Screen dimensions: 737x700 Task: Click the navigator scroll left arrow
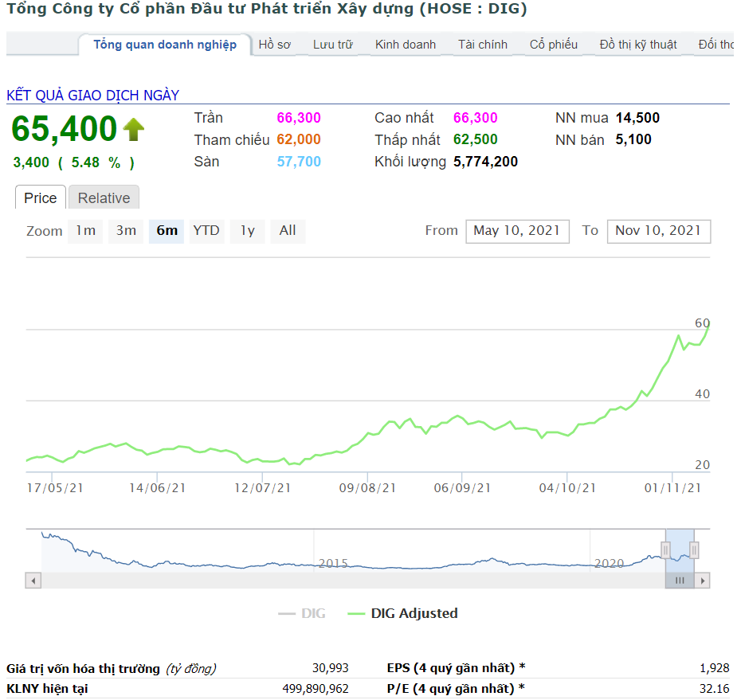33,581
